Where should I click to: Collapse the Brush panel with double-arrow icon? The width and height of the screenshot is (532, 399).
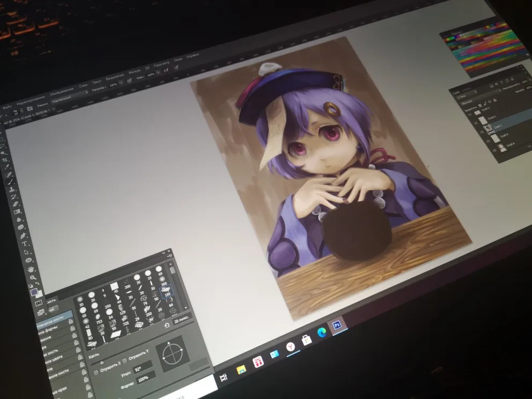tap(163, 253)
